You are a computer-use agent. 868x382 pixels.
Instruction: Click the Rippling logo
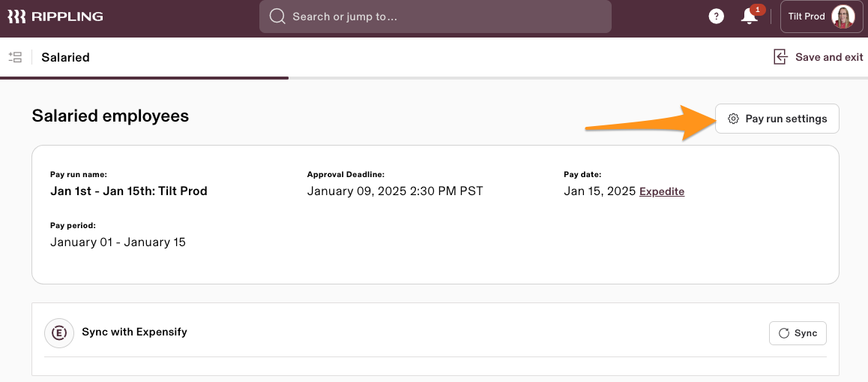(x=55, y=17)
